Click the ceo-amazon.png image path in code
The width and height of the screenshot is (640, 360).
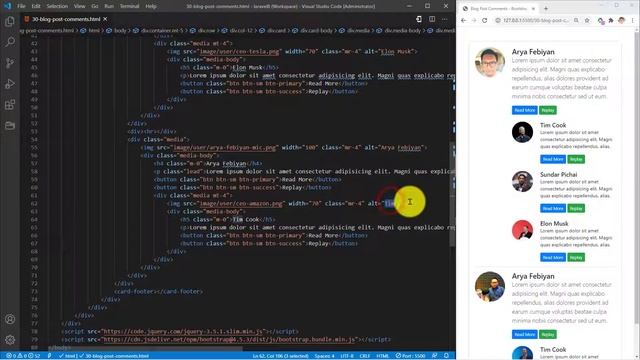[x=240, y=203]
